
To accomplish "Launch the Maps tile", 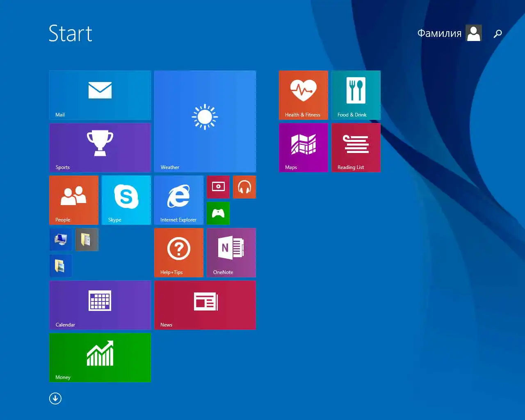I will coord(304,148).
